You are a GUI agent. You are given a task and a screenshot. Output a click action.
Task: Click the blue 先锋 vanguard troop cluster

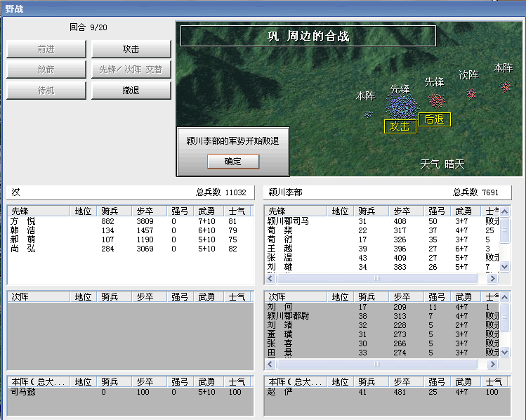pyautogui.click(x=401, y=105)
